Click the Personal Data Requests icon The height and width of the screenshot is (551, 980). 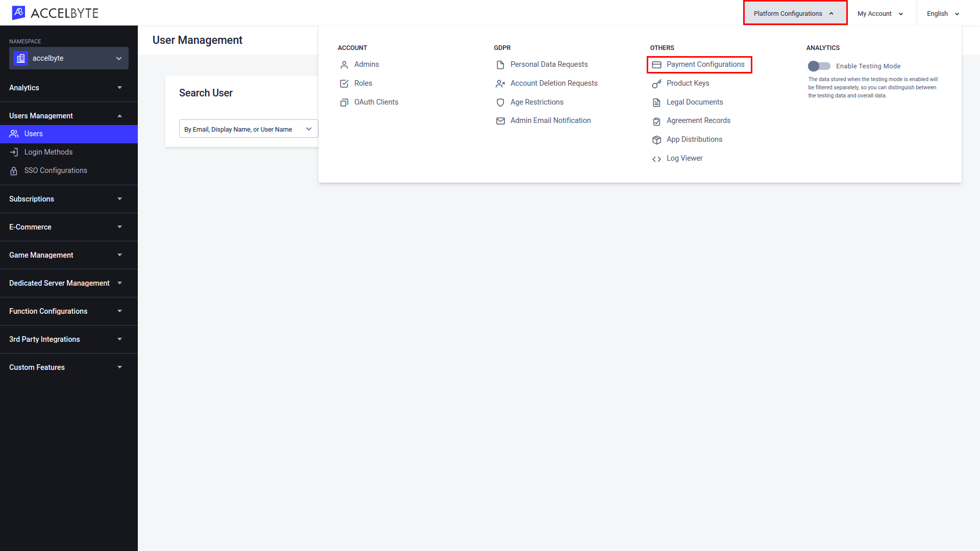(x=500, y=64)
